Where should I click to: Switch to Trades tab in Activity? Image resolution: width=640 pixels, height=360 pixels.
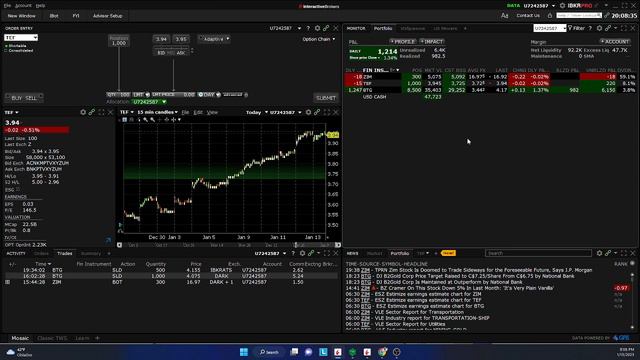tap(64, 253)
